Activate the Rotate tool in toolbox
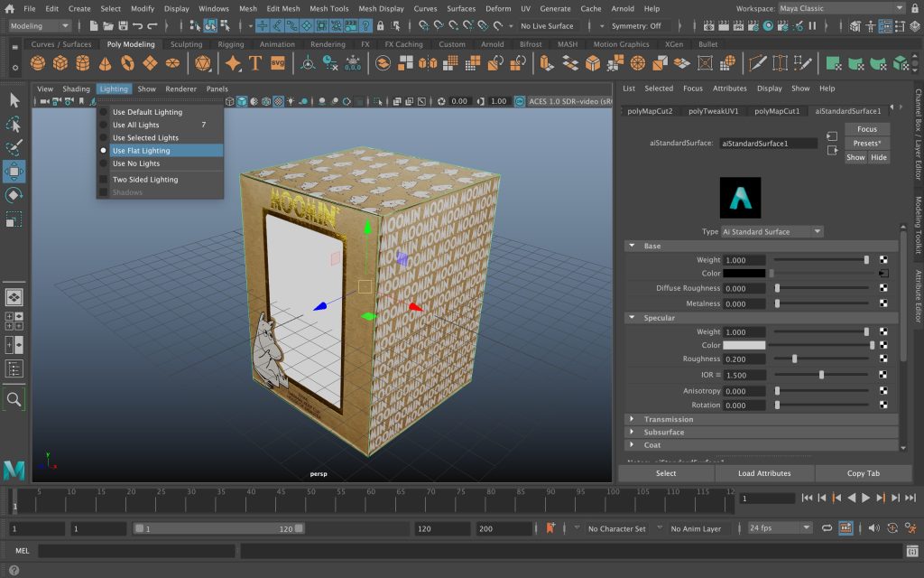The height and width of the screenshot is (578, 924). 14,195
